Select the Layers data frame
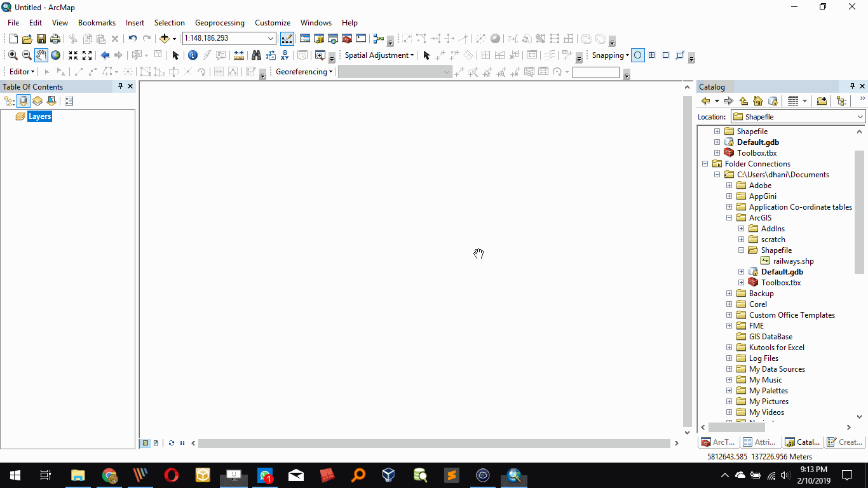Viewport: 868px width, 488px height. tap(39, 116)
